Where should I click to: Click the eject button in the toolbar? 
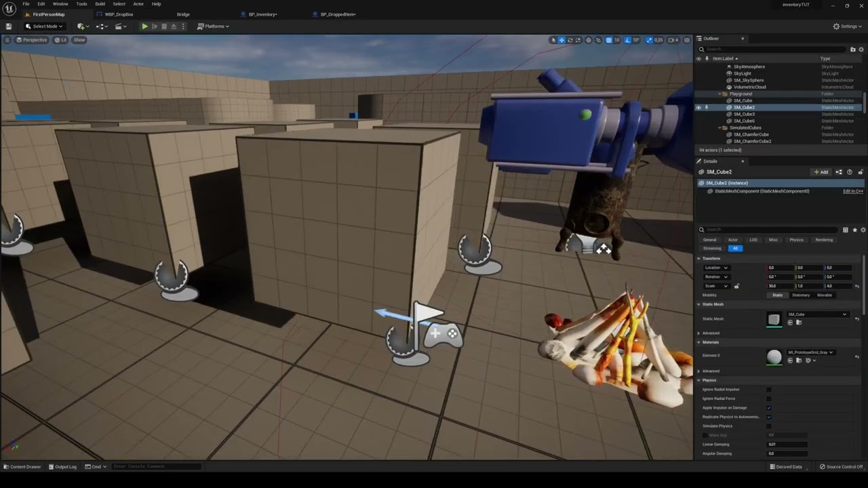[x=174, y=26]
